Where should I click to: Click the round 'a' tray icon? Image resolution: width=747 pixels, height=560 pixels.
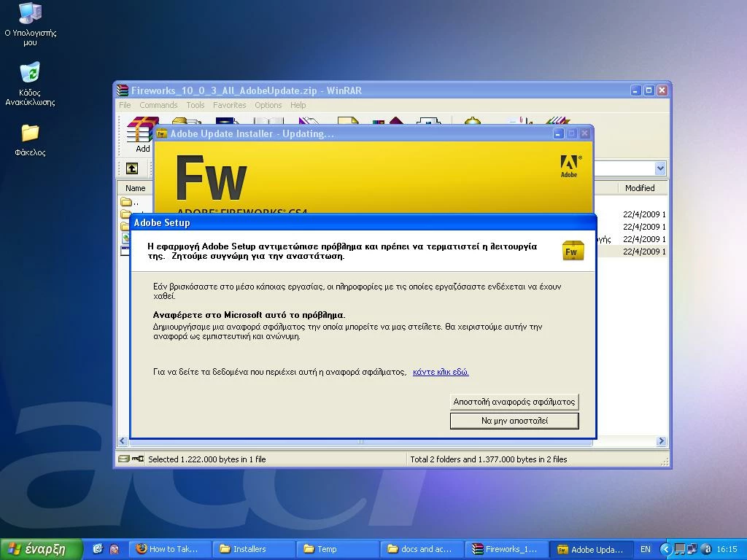(706, 549)
